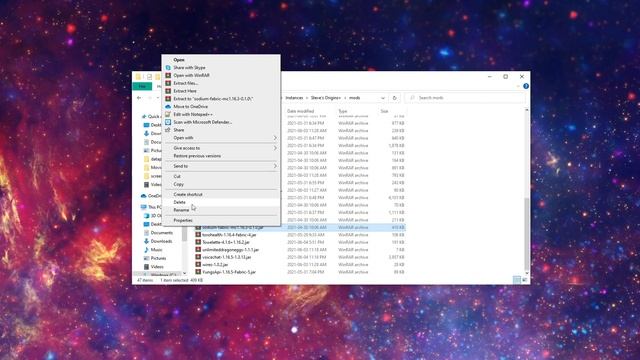Image resolution: width=640 pixels, height=360 pixels.
Task: Click Open at top of context menu
Action: [x=179, y=60]
